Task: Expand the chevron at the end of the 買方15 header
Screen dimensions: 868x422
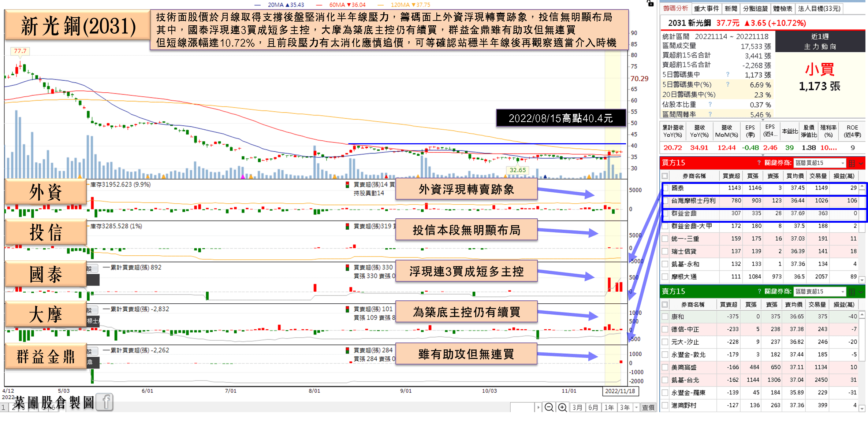Action: pos(861,163)
